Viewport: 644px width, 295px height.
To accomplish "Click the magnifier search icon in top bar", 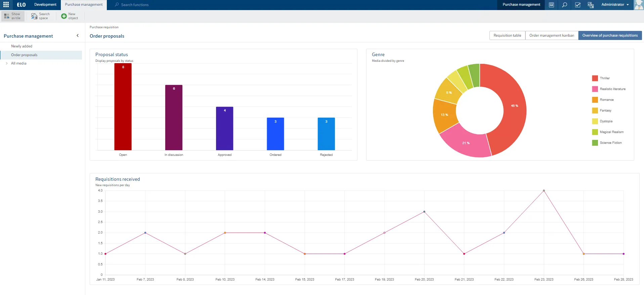I will (564, 5).
